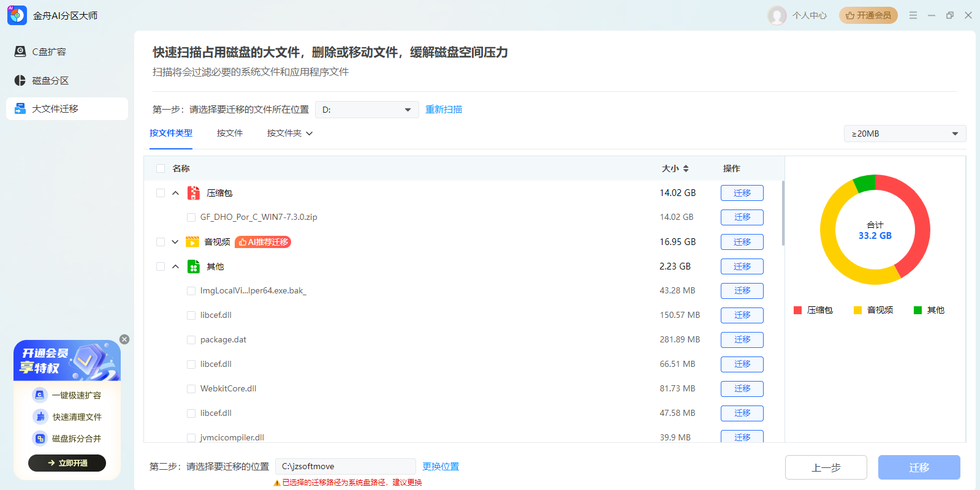Close the membership promotion popup

click(124, 339)
